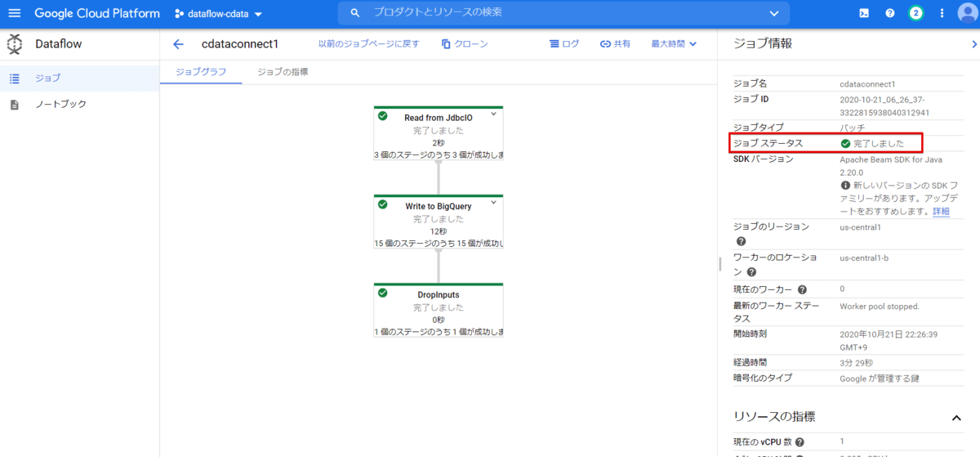This screenshot has width=980, height=457.
Task: Switch to the ジョブの指標 tab
Action: [x=283, y=72]
